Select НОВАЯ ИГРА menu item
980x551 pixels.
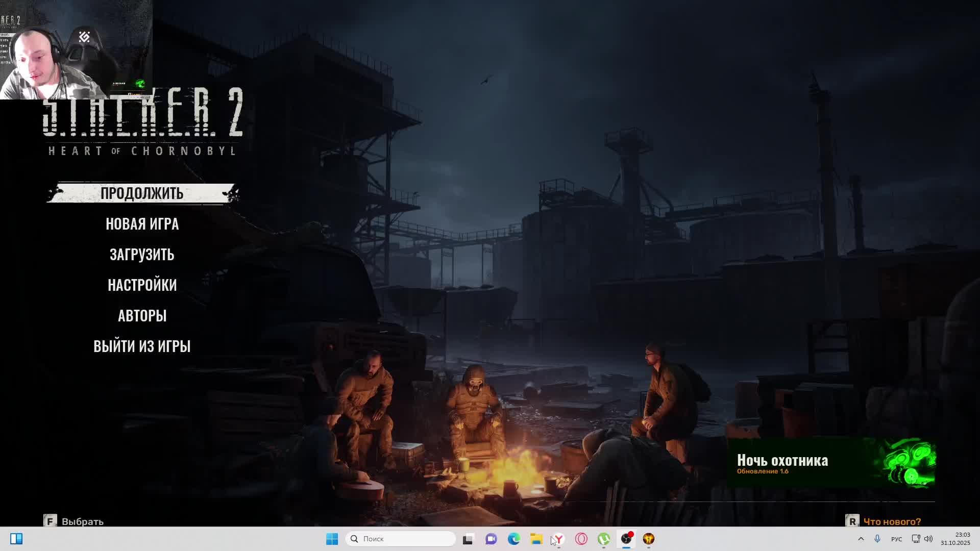coord(142,224)
